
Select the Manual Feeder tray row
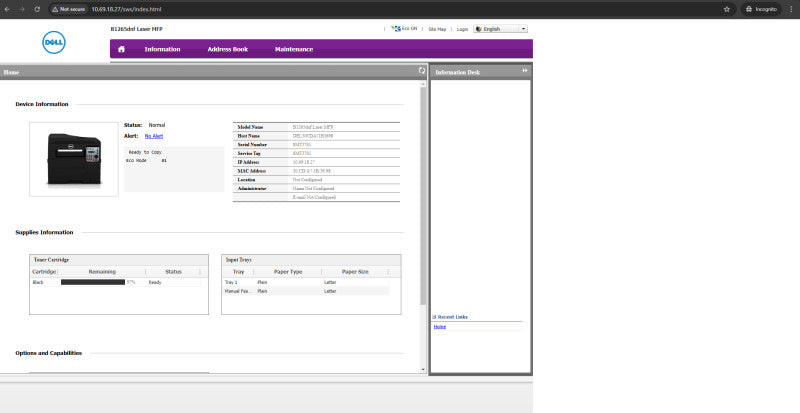306,291
